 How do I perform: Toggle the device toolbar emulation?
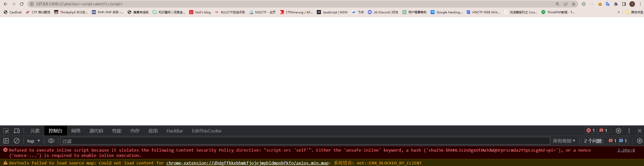click(17, 131)
